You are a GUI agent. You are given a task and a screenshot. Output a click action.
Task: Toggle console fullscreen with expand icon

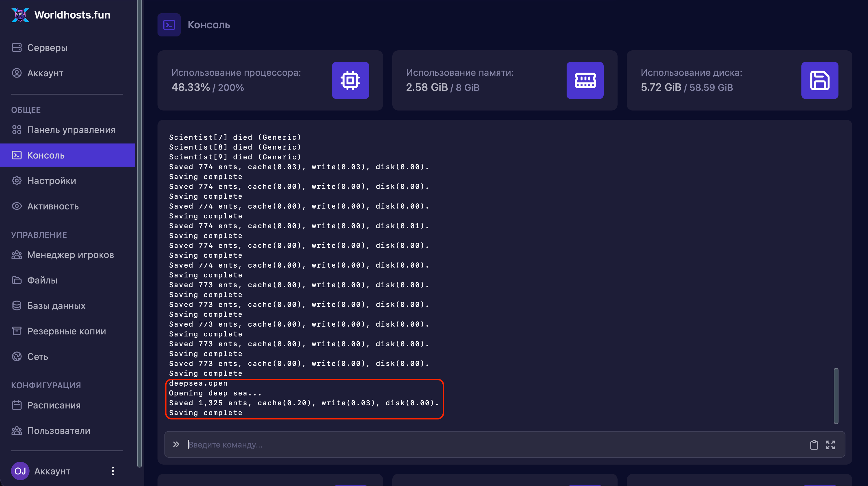pos(830,445)
